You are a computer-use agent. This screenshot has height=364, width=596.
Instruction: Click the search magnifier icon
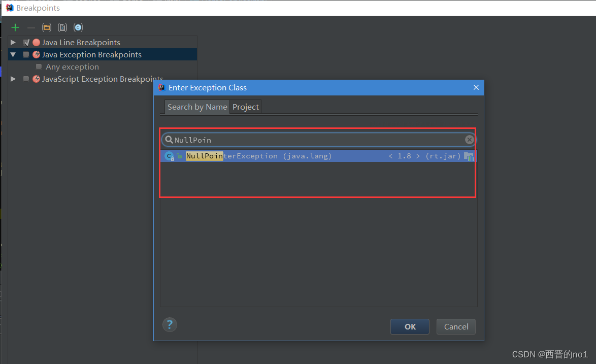169,140
